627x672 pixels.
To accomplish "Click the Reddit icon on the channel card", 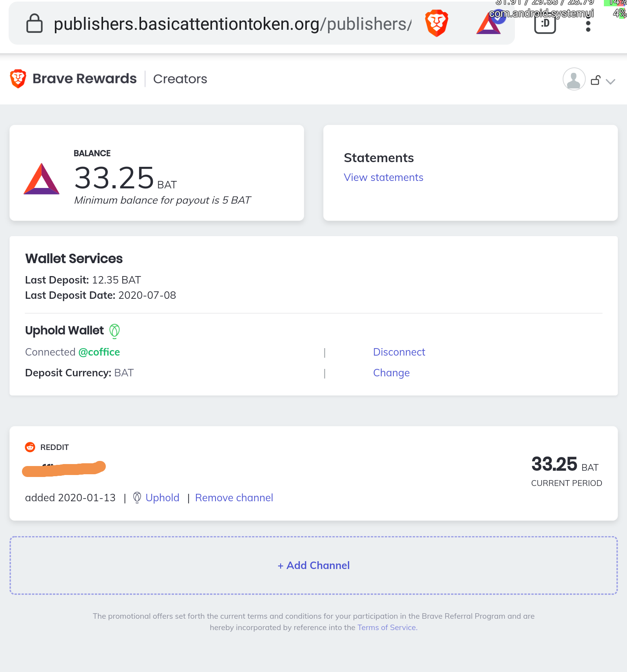I will (x=30, y=447).
